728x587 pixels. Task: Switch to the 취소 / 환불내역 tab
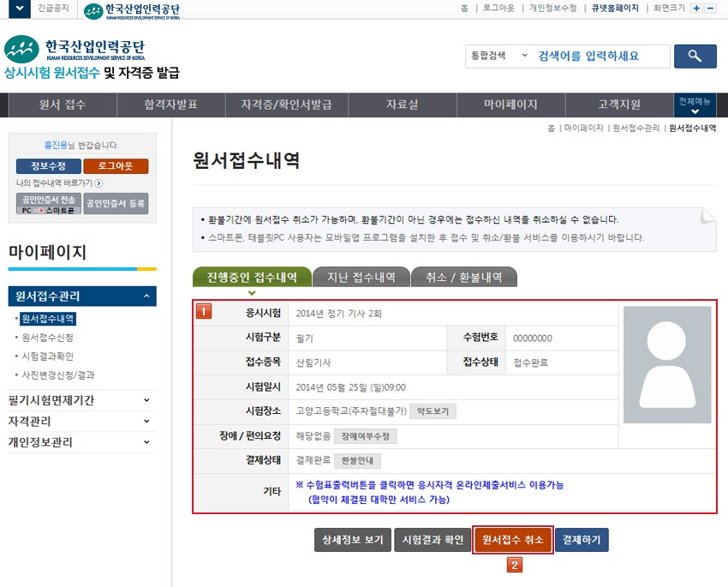click(463, 277)
